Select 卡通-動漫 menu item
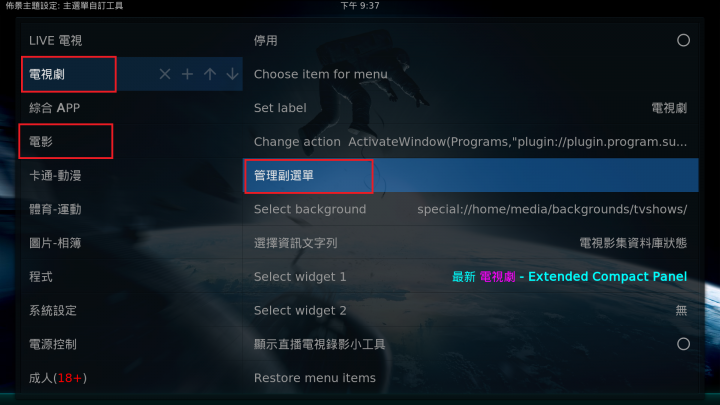The image size is (720, 405). pyautogui.click(x=132, y=175)
